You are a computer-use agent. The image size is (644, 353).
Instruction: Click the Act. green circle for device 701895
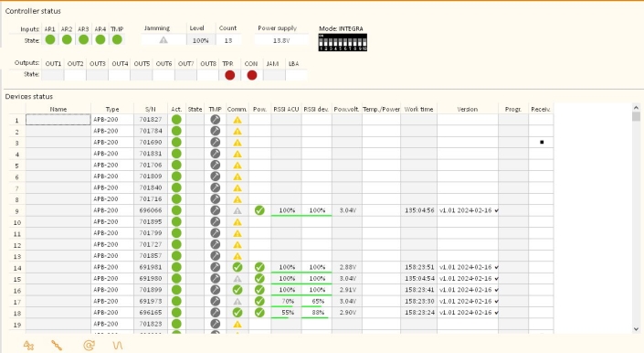click(176, 221)
